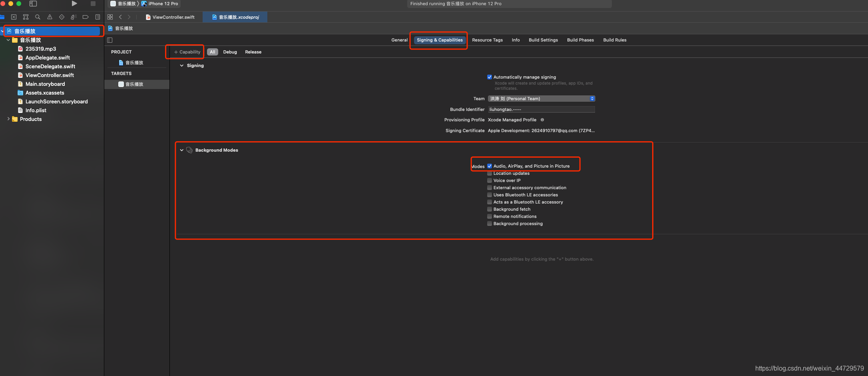The width and height of the screenshot is (868, 376).
Task: Enable Uses Bluetooth LE accessories mode
Action: tap(489, 195)
